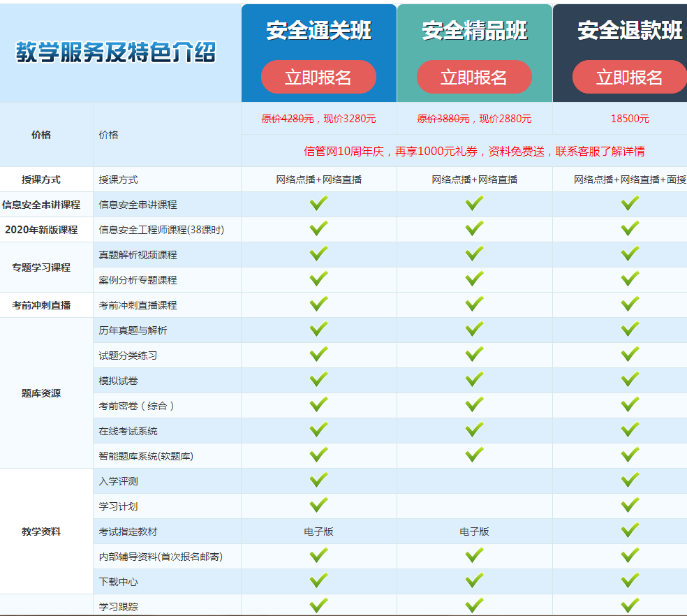Click 考前冲刺直播课程 checkmark in 安全通关班 column
The image size is (687, 616).
pos(318,305)
